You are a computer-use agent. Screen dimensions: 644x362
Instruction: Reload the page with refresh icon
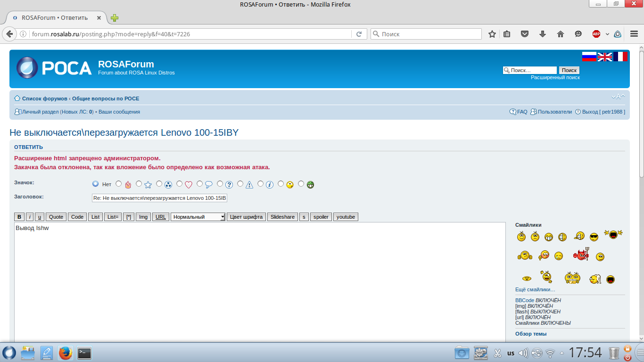coord(359,34)
